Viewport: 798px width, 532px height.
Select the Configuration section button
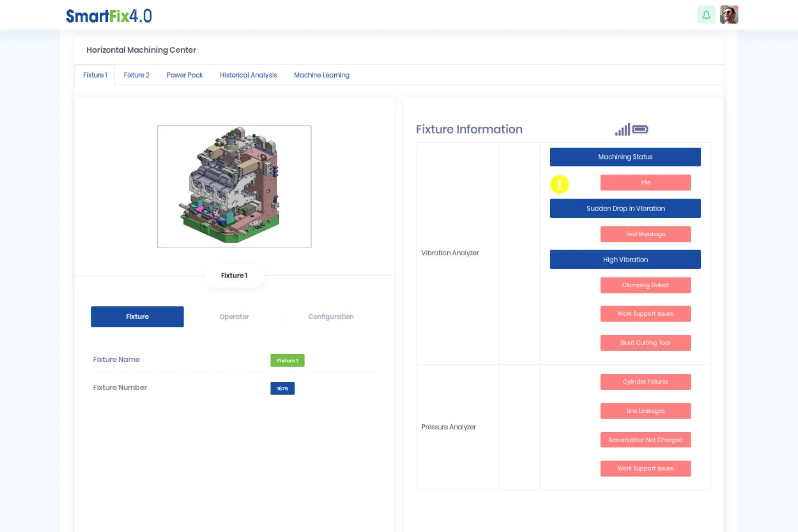point(331,317)
